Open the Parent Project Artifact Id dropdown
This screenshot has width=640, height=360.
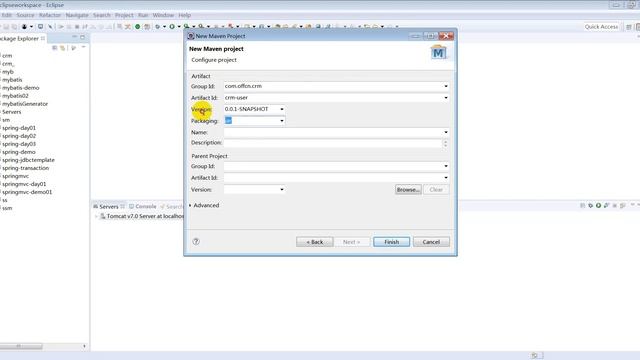click(446, 178)
